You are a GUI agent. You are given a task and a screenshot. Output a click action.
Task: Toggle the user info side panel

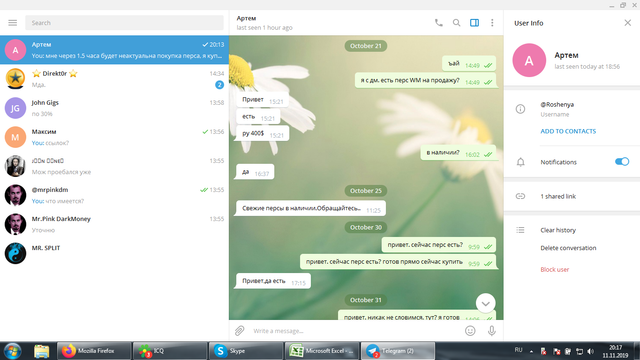click(x=474, y=23)
